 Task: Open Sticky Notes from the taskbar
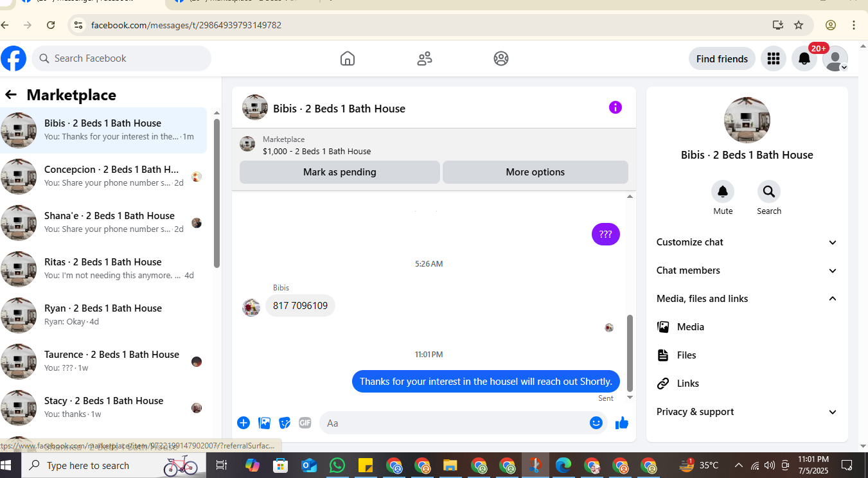coord(366,465)
